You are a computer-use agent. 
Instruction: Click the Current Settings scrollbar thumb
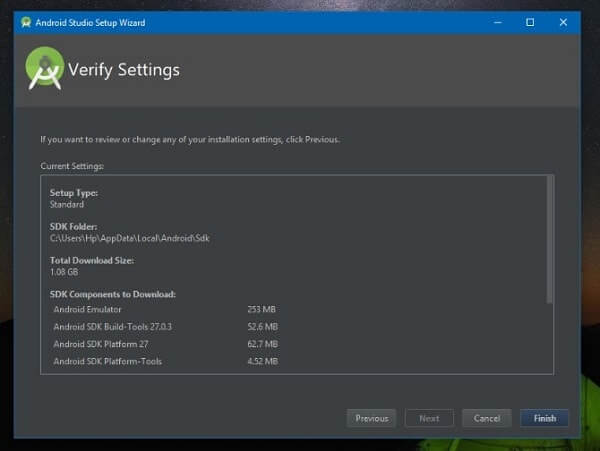(549, 240)
